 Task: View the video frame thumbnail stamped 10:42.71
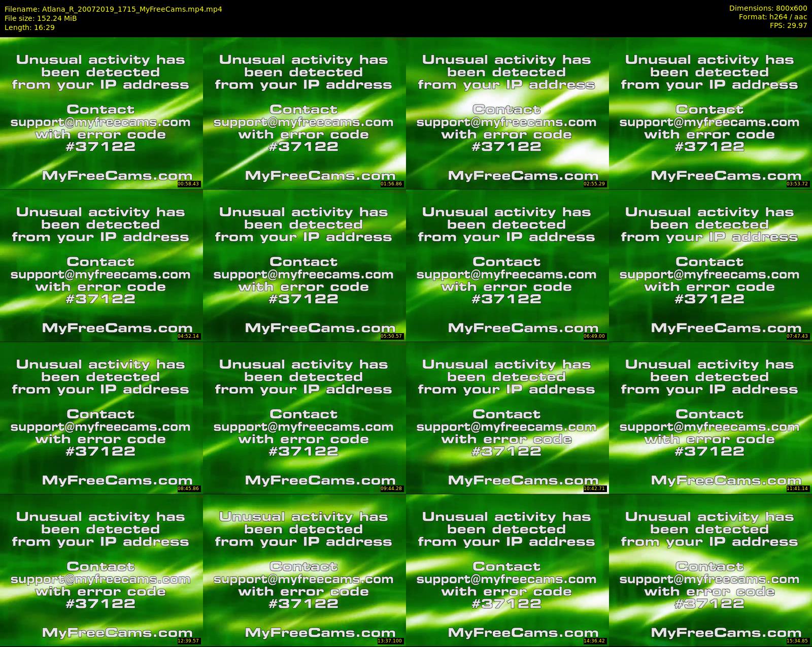coord(507,417)
